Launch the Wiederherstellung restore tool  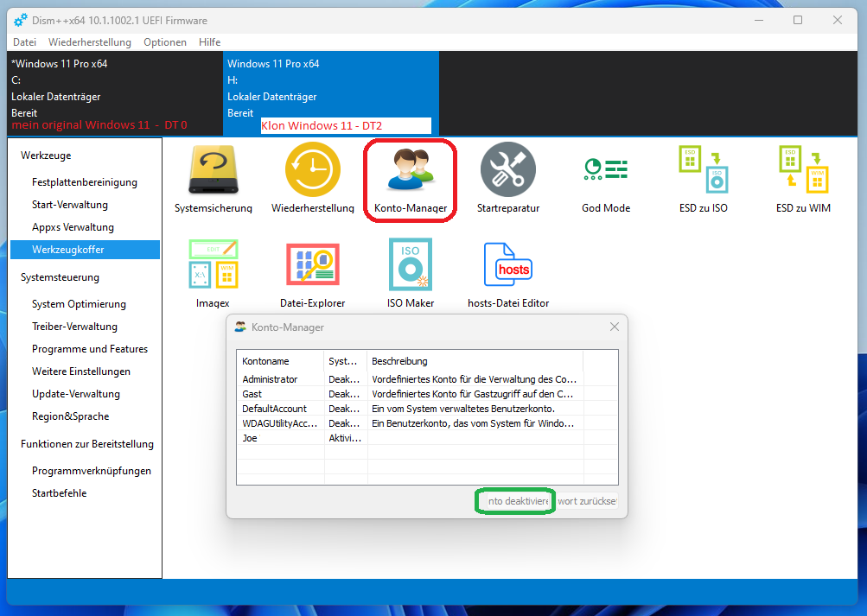pos(312,178)
